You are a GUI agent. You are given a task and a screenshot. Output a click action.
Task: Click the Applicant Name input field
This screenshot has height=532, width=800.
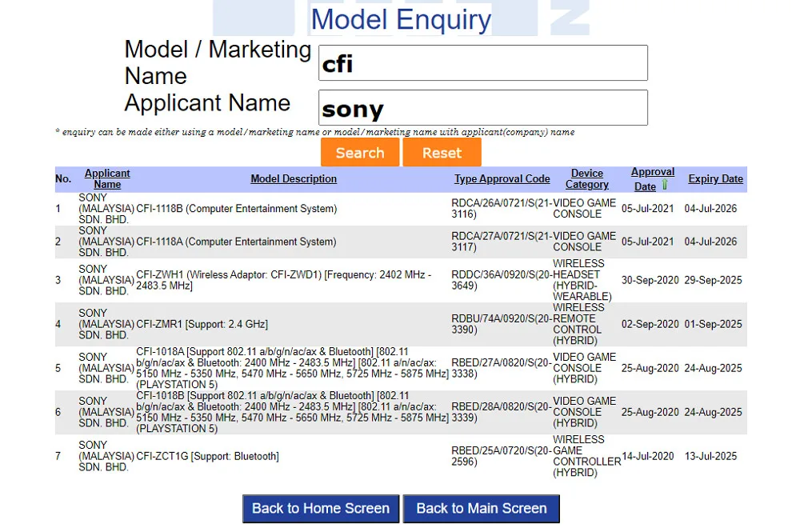point(482,108)
